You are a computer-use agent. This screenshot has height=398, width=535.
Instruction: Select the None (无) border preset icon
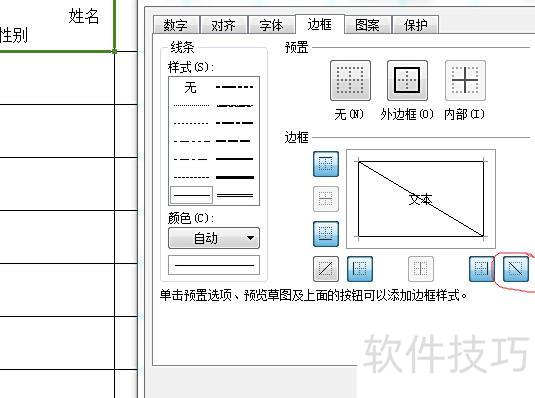(x=350, y=81)
